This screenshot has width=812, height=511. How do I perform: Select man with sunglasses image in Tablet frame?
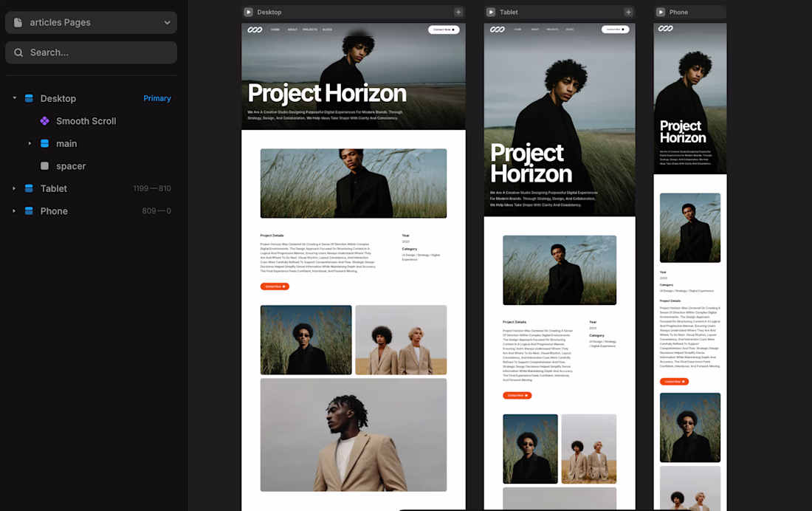tap(530, 449)
